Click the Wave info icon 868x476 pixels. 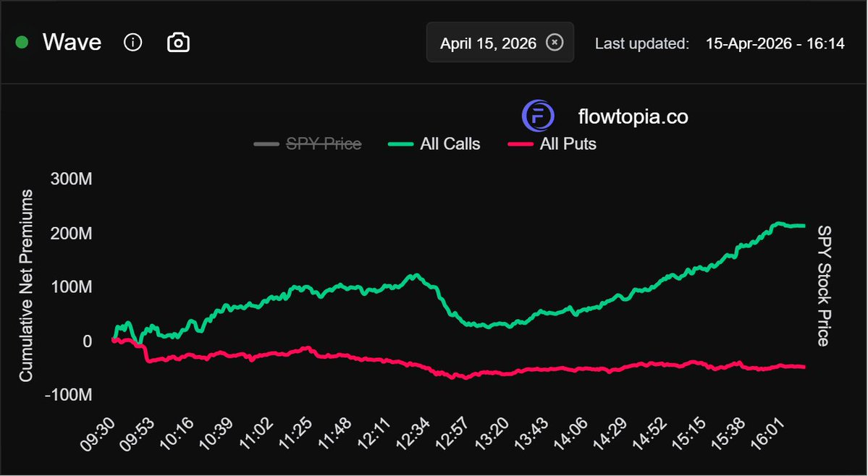(132, 43)
